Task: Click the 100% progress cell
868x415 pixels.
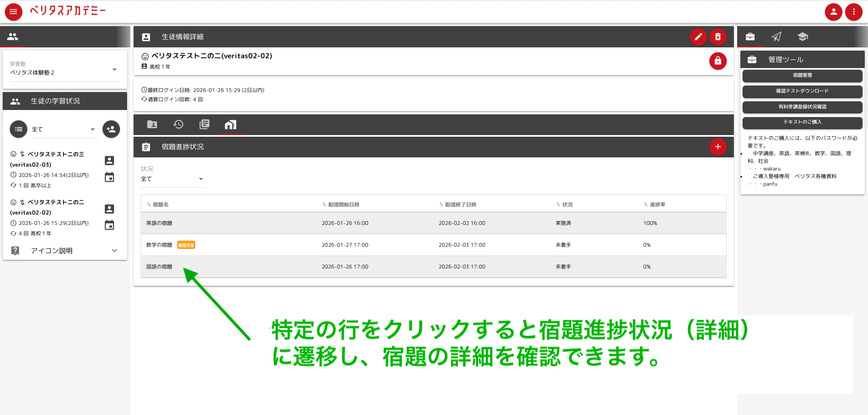Action: point(650,223)
